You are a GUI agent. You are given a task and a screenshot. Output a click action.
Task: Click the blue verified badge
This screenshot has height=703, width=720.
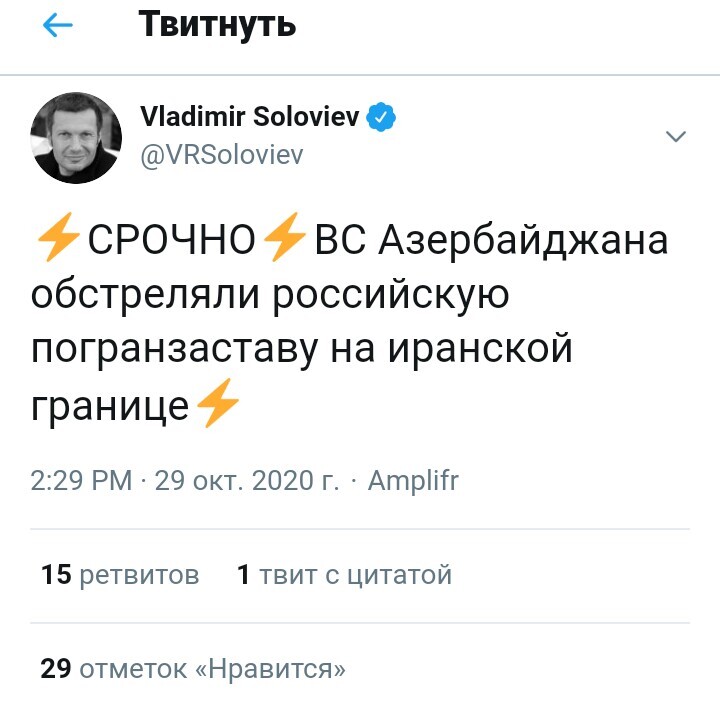click(382, 117)
